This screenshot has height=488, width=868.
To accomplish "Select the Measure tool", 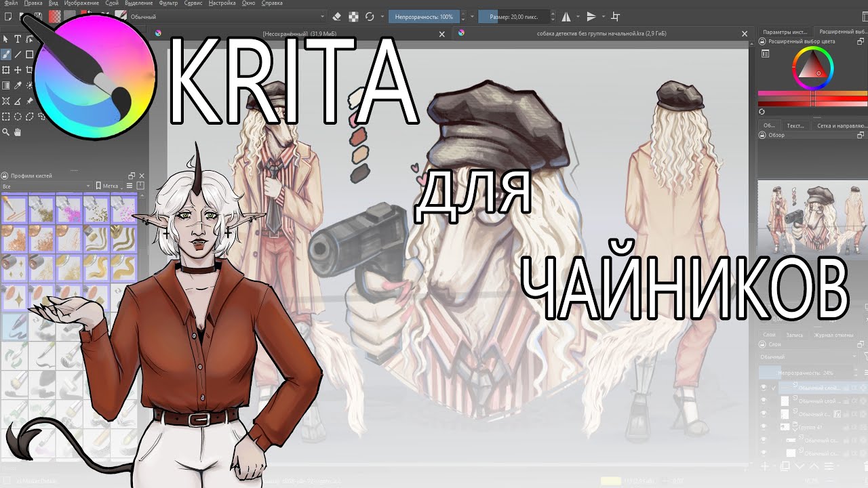I will pyautogui.click(x=18, y=101).
